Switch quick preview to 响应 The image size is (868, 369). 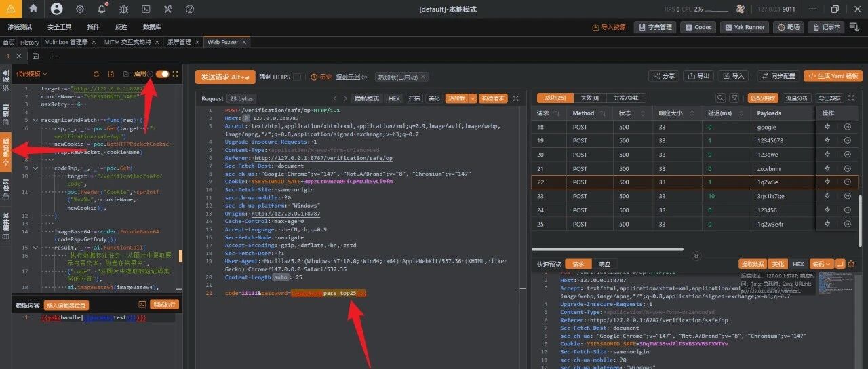click(x=604, y=264)
